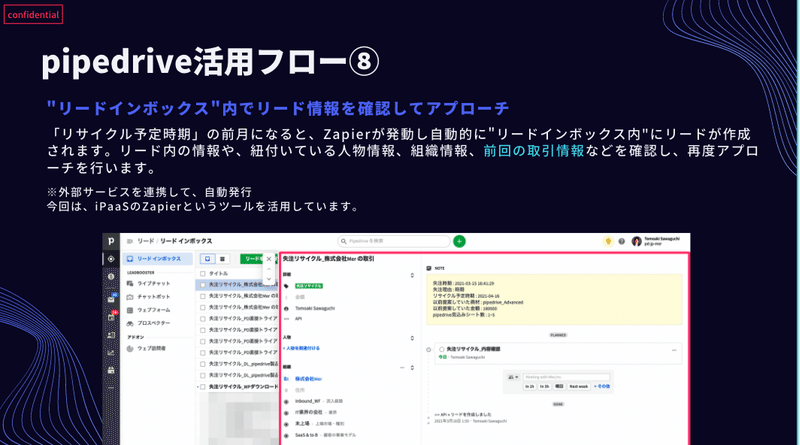The width and height of the screenshot is (800, 445).
Task: Click the IT業界の会社 organization field
Action: tap(315, 412)
